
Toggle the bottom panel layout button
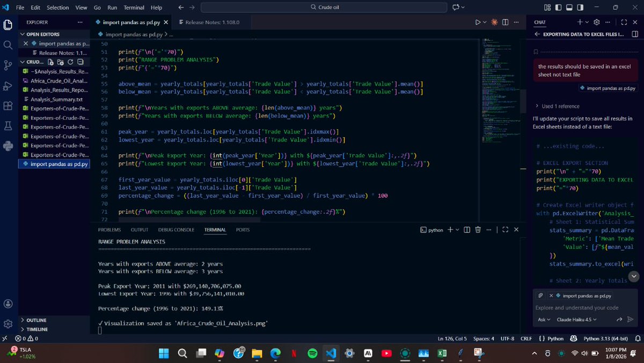569,8
